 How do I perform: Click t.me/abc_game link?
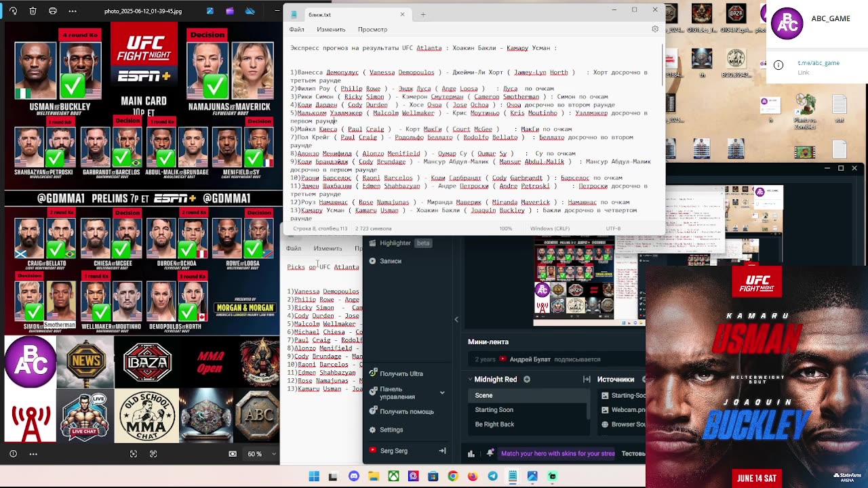[x=818, y=63]
